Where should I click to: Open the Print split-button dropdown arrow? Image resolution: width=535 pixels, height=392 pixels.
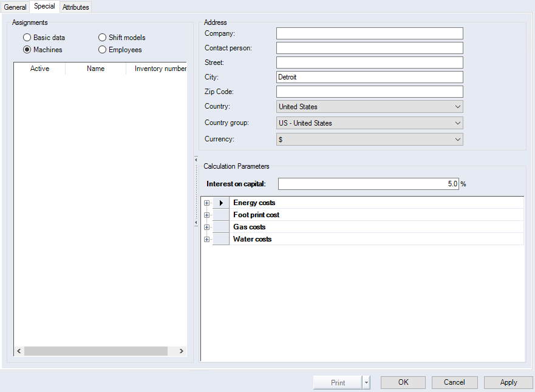[x=365, y=382]
